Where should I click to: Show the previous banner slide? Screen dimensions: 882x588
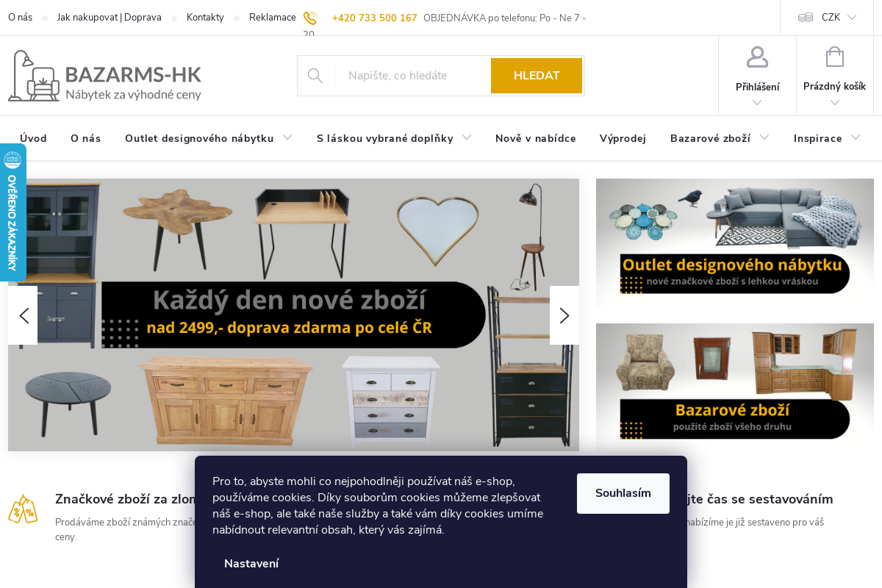tap(23, 315)
